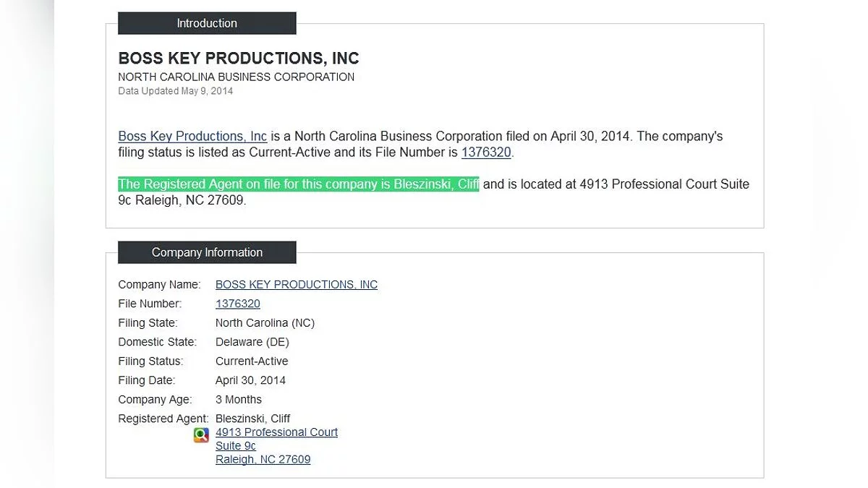Click 1376320 link next to File Number label
This screenshot has height=488, width=868.
(237, 304)
